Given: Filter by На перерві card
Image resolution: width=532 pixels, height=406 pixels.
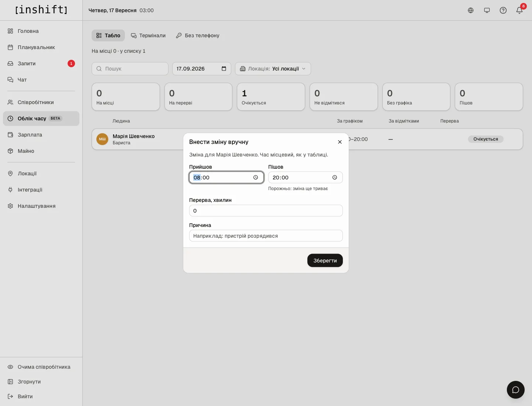Looking at the screenshot, I should [x=198, y=97].
